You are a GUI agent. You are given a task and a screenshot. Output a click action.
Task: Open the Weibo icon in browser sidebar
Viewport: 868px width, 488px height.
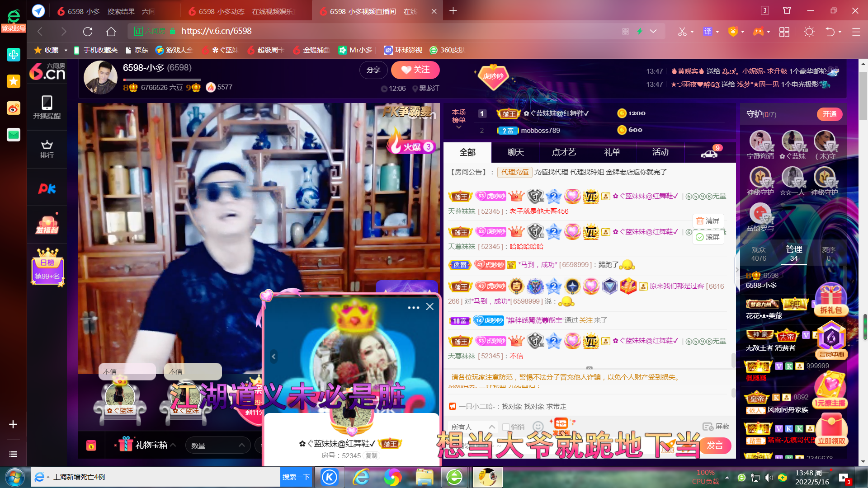[14, 108]
